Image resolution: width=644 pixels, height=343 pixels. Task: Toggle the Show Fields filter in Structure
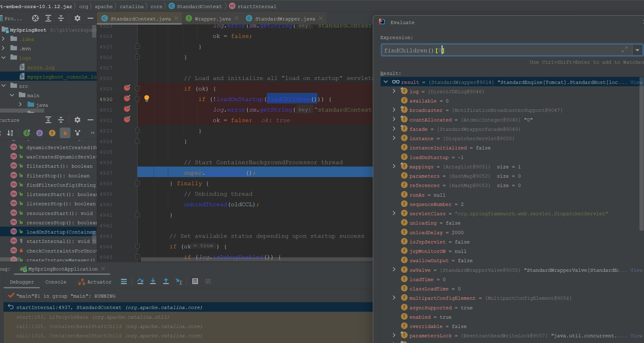tap(52, 133)
